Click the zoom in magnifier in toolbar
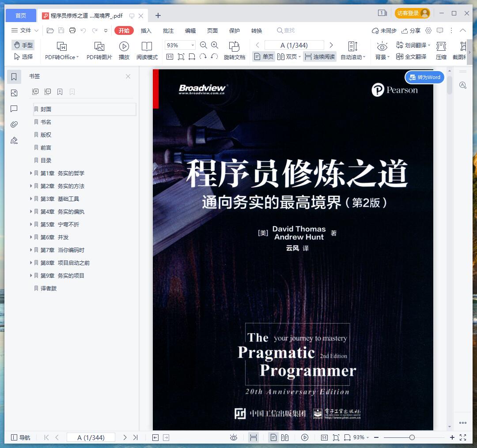Image resolution: width=477 pixels, height=448 pixels. tap(215, 45)
